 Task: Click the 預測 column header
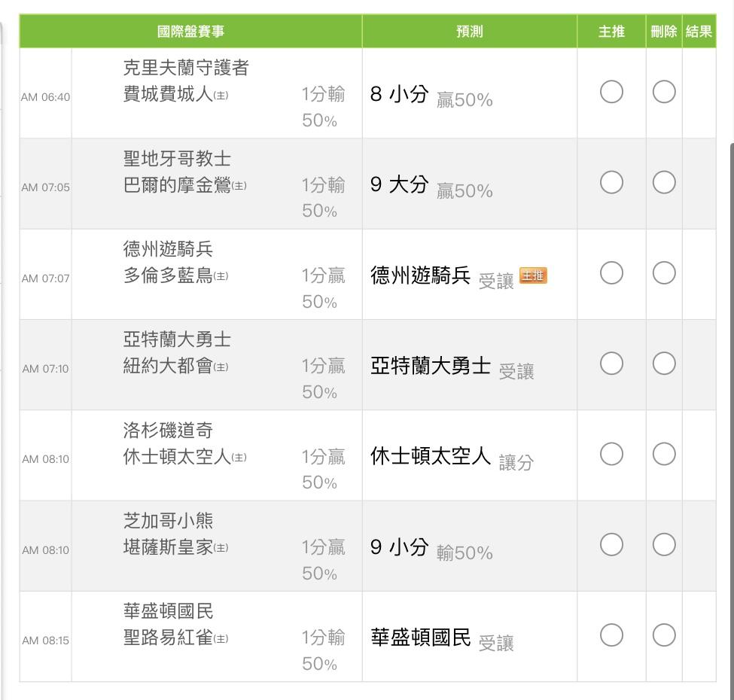[x=469, y=32]
